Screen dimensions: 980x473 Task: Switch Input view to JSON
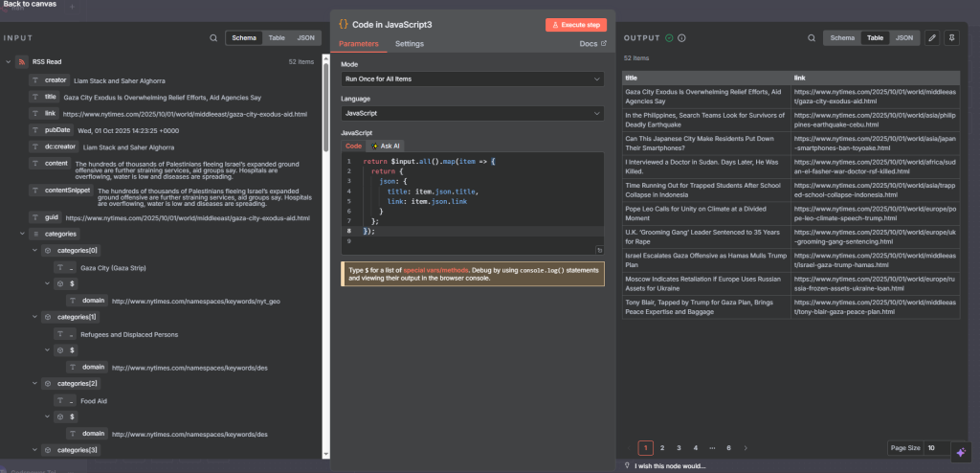click(x=305, y=38)
